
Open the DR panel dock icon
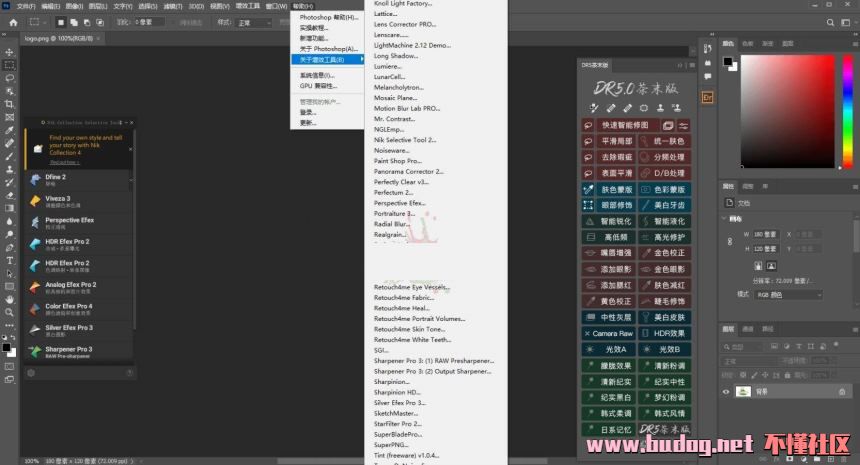[x=707, y=97]
